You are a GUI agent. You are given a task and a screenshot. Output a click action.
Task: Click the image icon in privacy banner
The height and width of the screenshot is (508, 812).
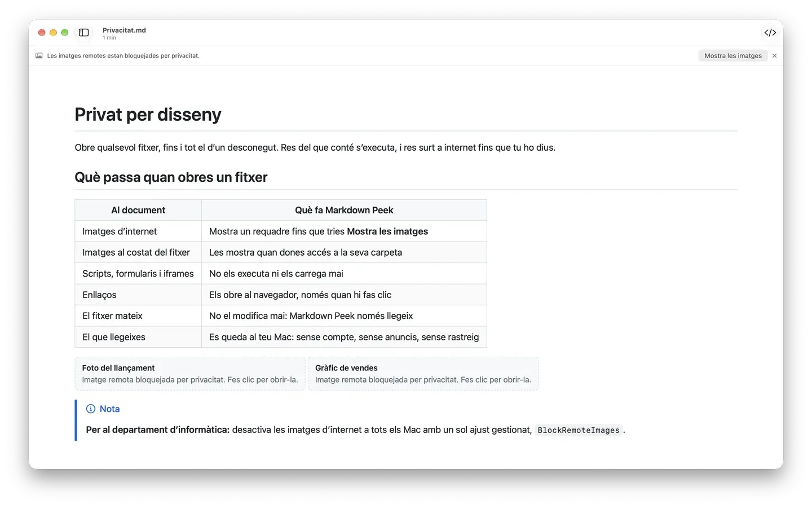pos(39,56)
